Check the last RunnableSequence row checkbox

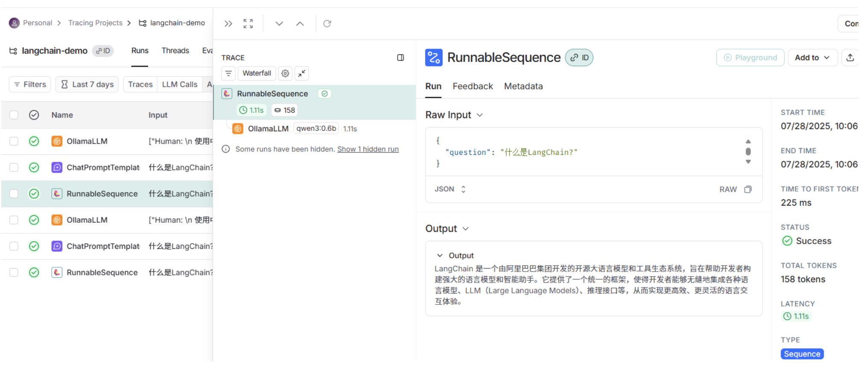coord(14,273)
